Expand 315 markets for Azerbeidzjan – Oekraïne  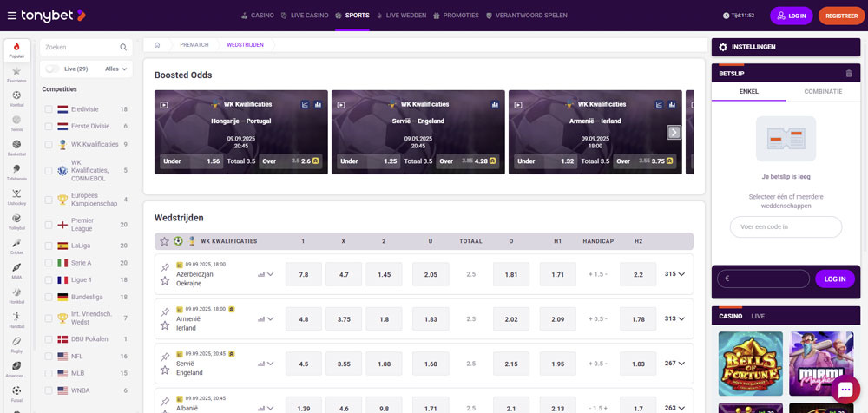[x=674, y=273]
